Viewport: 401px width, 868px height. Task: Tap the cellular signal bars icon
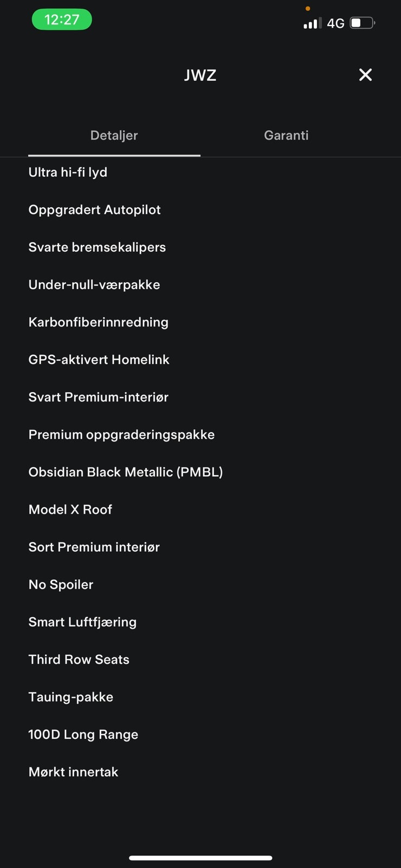(x=312, y=23)
